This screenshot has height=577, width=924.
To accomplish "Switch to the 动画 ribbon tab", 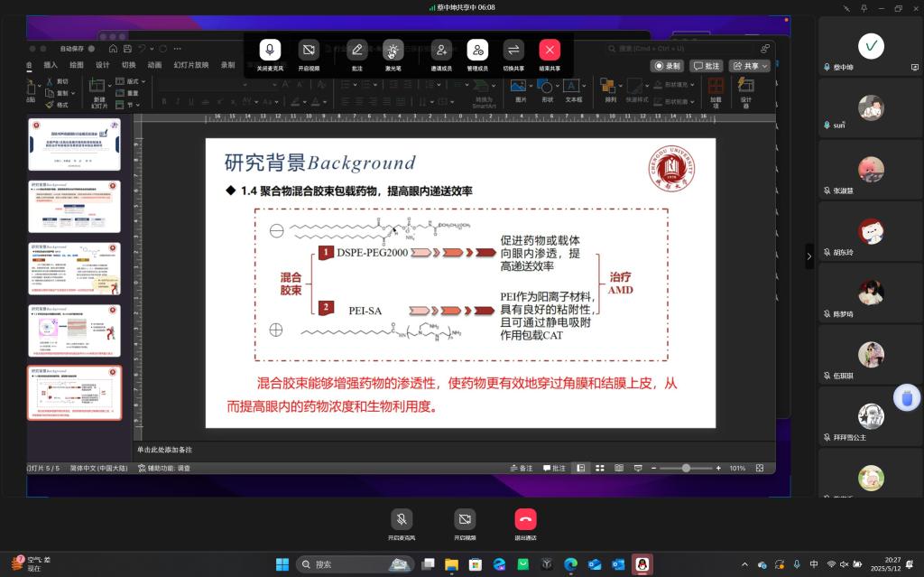I will tap(154, 65).
